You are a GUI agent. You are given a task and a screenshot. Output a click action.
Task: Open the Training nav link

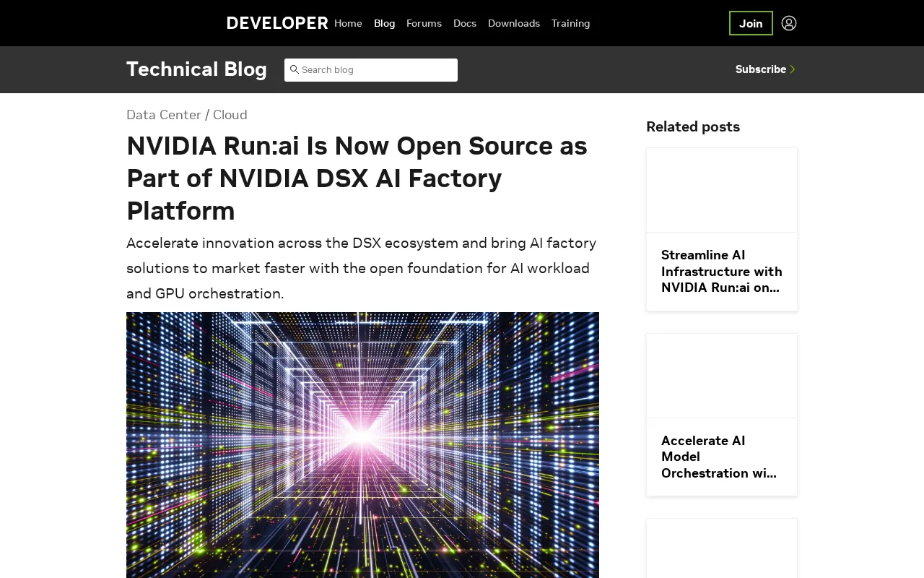coord(570,23)
